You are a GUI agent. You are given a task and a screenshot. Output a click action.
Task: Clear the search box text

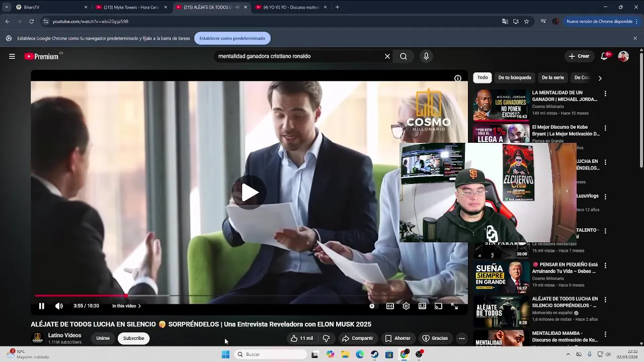[387, 56]
